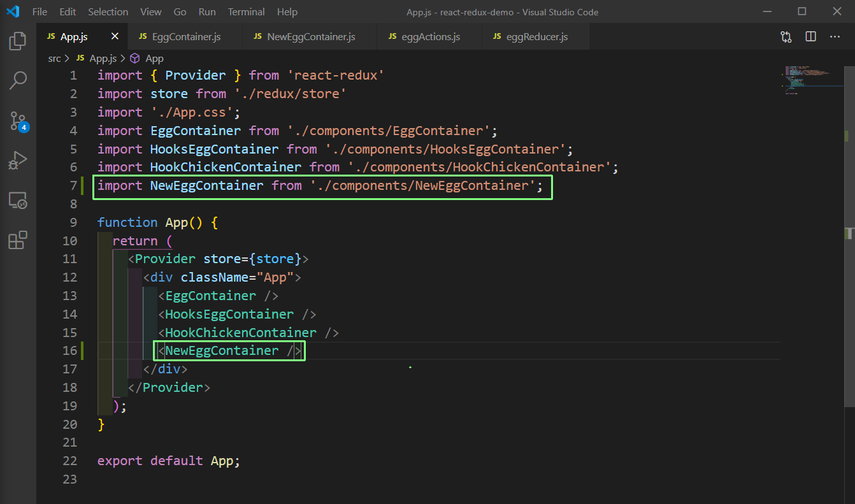
Task: Click the closing </Provider> tag
Action: click(169, 387)
